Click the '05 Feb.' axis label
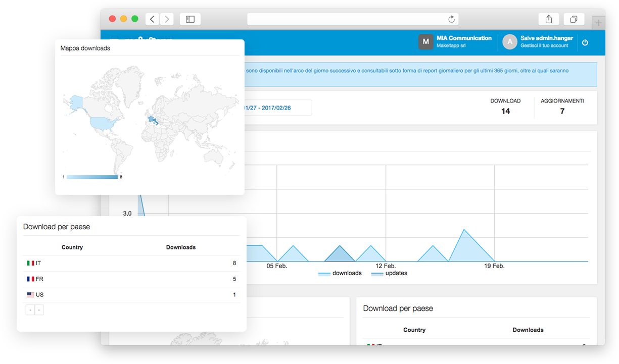This screenshot has width=619, height=364. (277, 266)
